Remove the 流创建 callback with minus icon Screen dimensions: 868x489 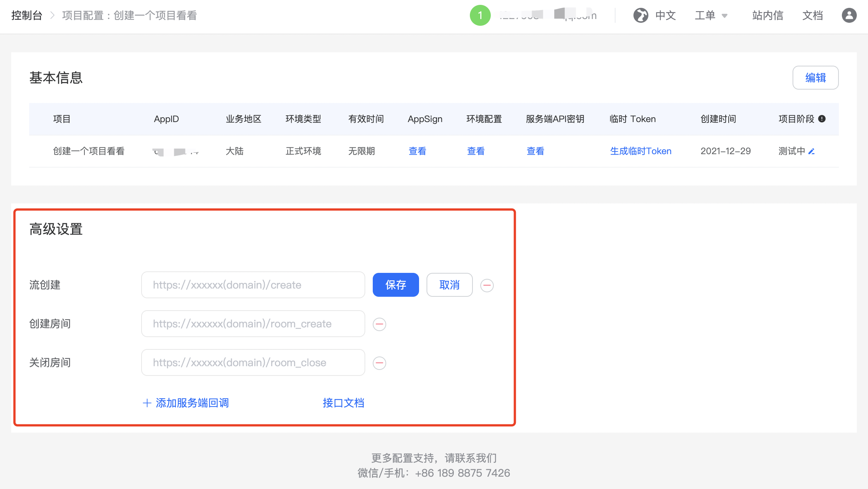(x=487, y=285)
